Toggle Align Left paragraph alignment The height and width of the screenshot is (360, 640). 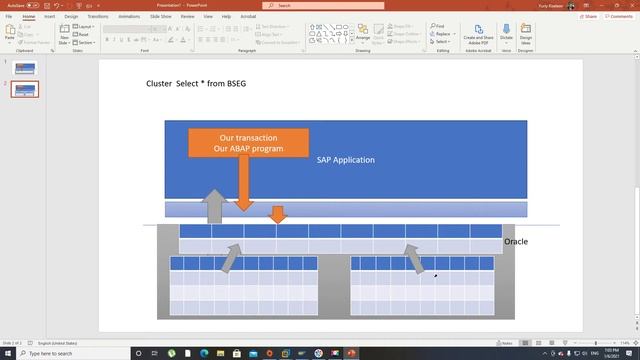(x=200, y=40)
